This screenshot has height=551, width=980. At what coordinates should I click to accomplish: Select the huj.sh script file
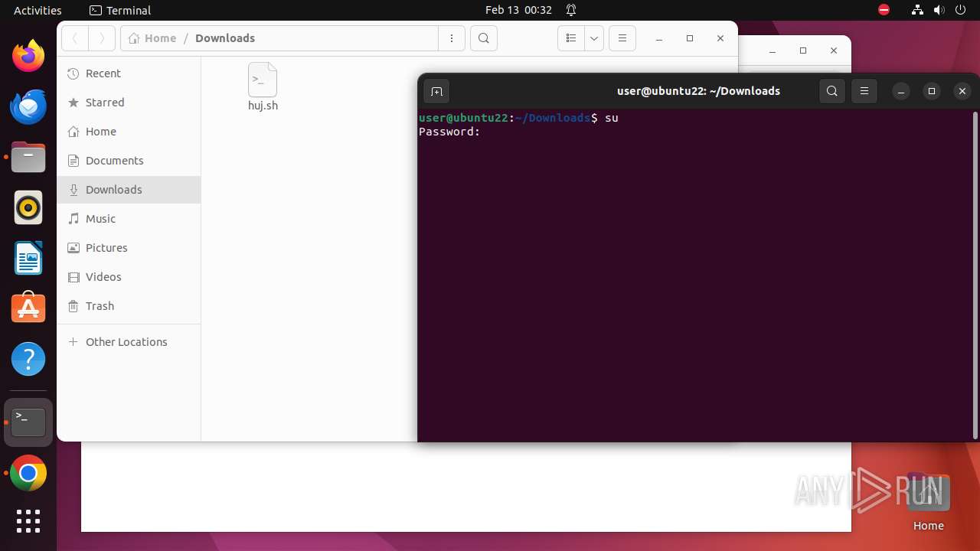coord(263,87)
